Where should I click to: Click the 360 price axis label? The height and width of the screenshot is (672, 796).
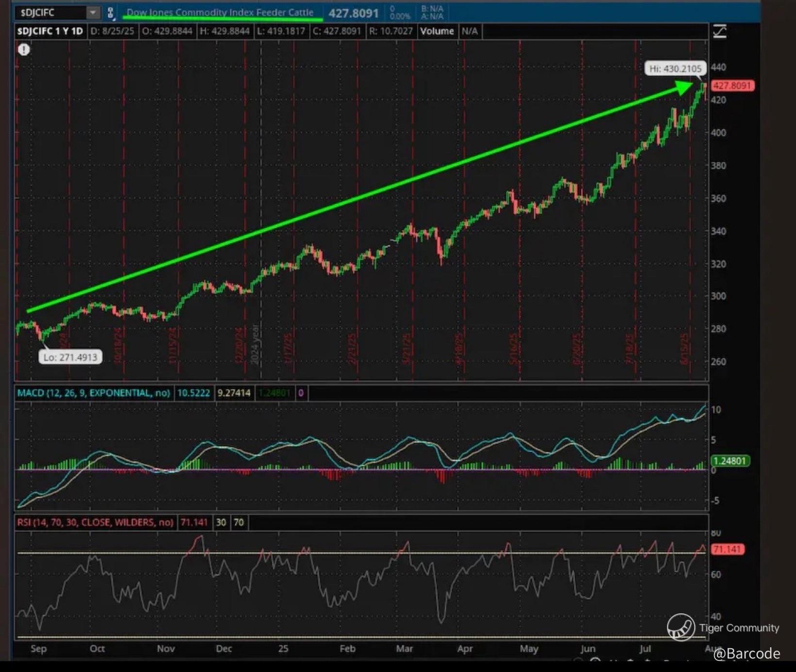[x=718, y=198]
